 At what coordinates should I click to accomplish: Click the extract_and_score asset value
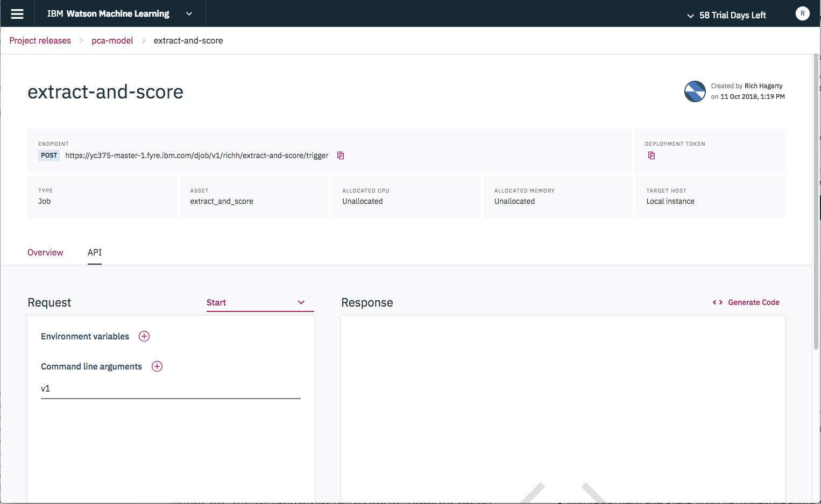click(222, 201)
